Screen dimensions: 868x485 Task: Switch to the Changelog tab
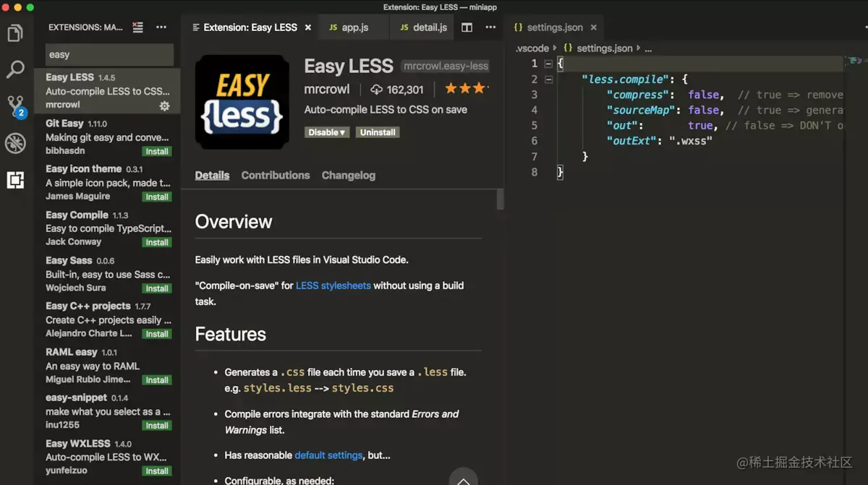pos(349,175)
